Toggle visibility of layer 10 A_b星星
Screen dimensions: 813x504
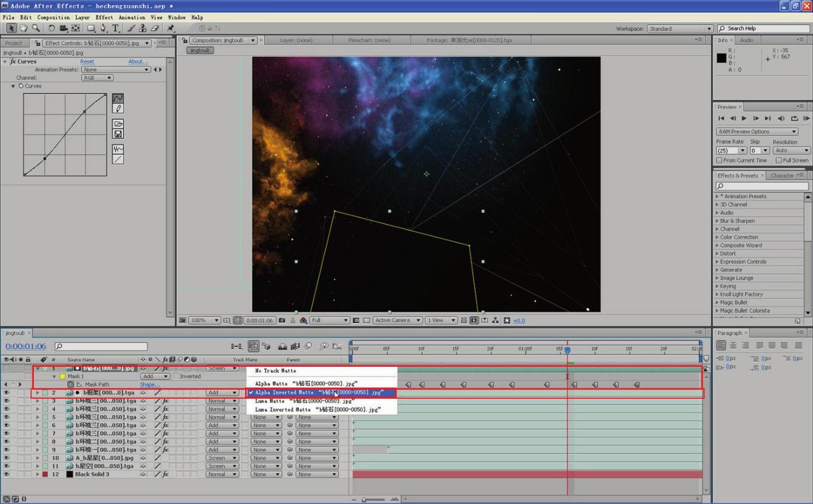point(6,458)
